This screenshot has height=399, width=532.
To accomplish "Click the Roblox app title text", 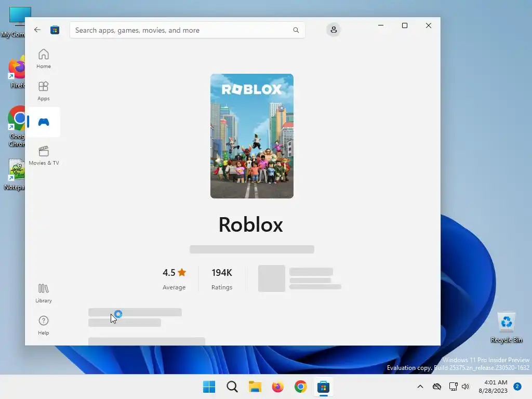I will click(251, 225).
